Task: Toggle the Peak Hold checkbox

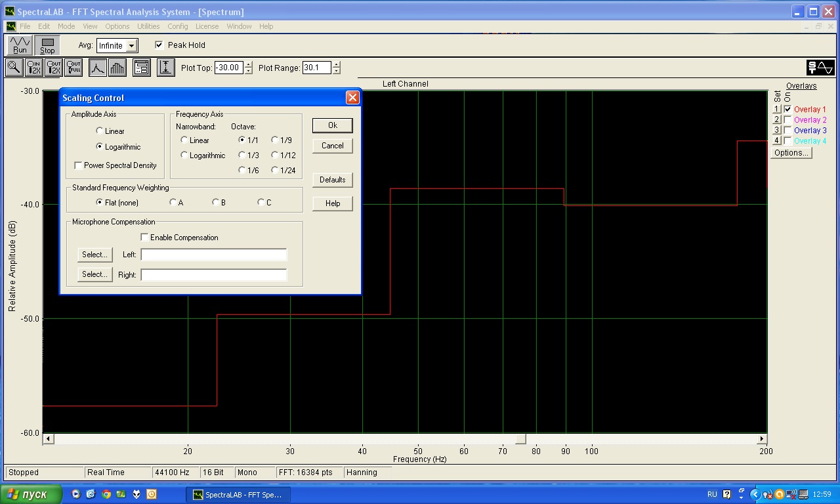Action: click(x=159, y=45)
